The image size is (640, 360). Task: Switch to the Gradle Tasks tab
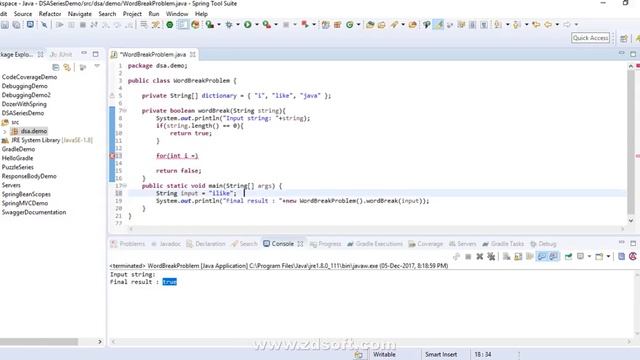[503, 244]
